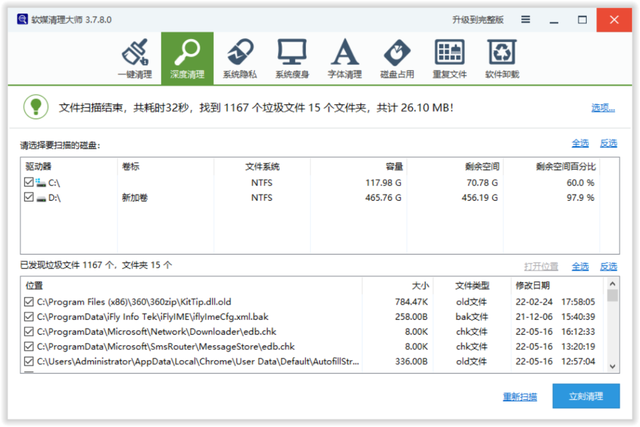Open the 选项 options link
The width and height of the screenshot is (640, 427).
[x=603, y=108]
